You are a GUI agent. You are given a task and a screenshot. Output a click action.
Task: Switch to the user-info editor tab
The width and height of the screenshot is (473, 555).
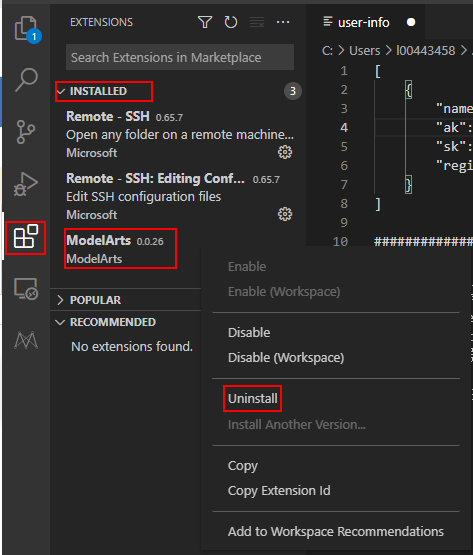point(364,22)
